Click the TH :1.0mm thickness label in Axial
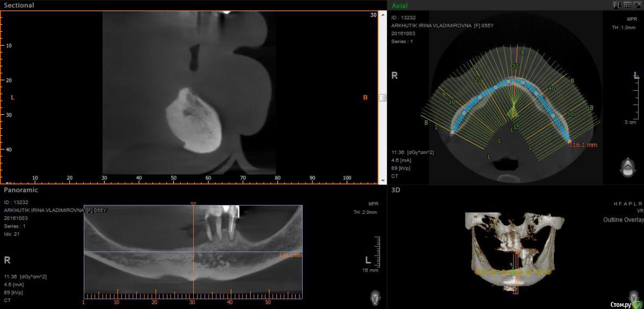 coord(624,28)
